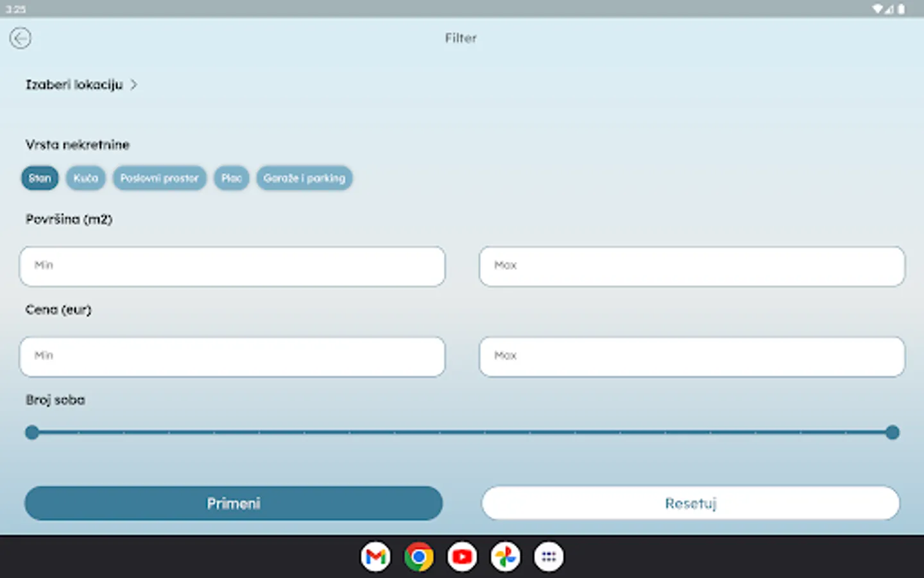This screenshot has height=578, width=924.
Task: Open the app drawer grid icon
Action: pyautogui.click(x=549, y=557)
